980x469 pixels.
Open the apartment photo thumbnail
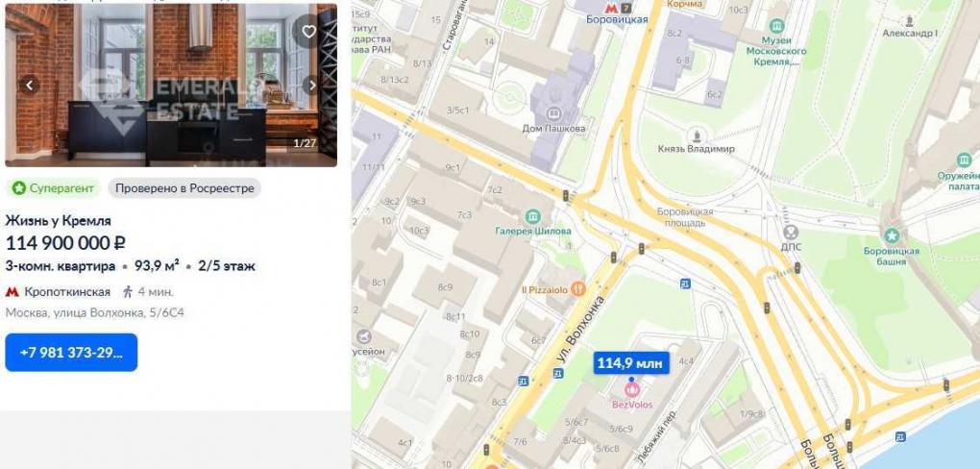pyautogui.click(x=171, y=85)
